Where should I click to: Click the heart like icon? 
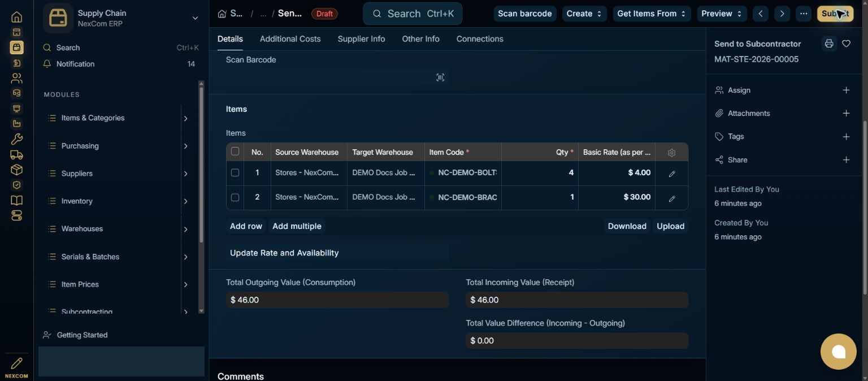846,44
